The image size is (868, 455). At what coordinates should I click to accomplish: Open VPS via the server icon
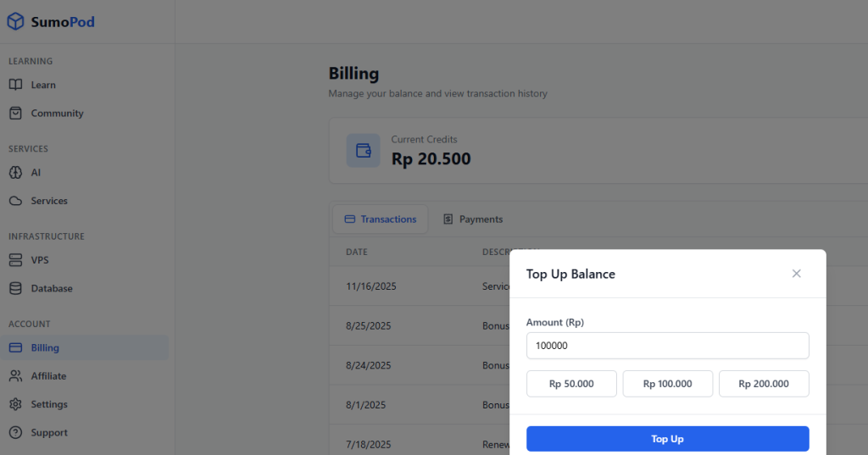pos(15,260)
